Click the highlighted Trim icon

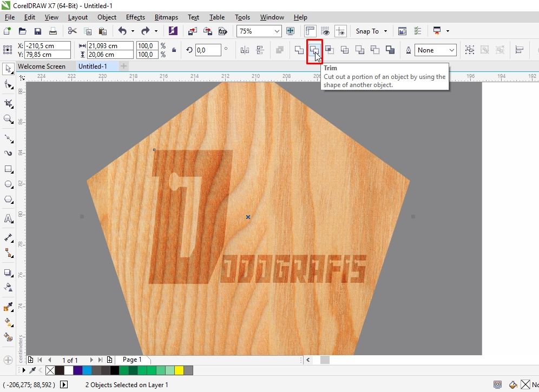[315, 50]
